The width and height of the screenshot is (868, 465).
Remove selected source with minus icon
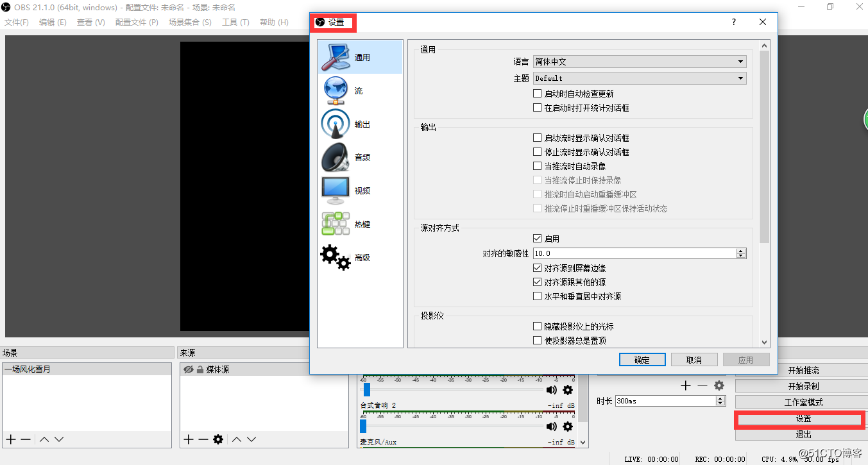(x=203, y=439)
